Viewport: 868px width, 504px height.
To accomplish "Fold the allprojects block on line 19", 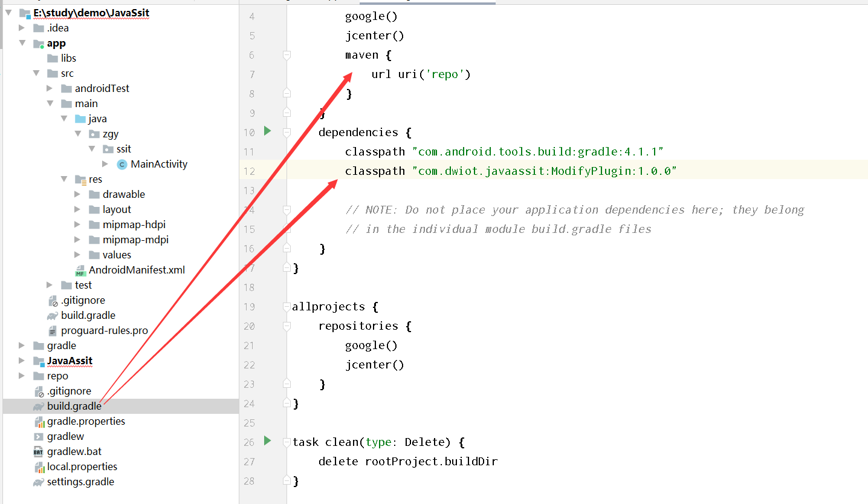I will click(287, 307).
